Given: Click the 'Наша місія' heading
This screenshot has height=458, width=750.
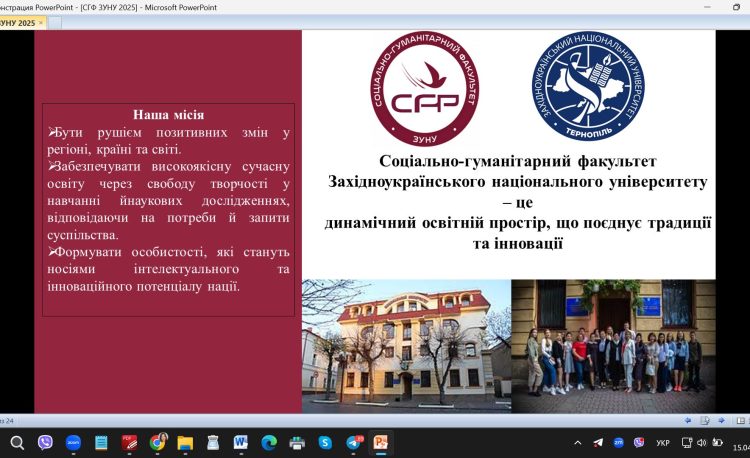Looking at the screenshot, I should [168, 115].
